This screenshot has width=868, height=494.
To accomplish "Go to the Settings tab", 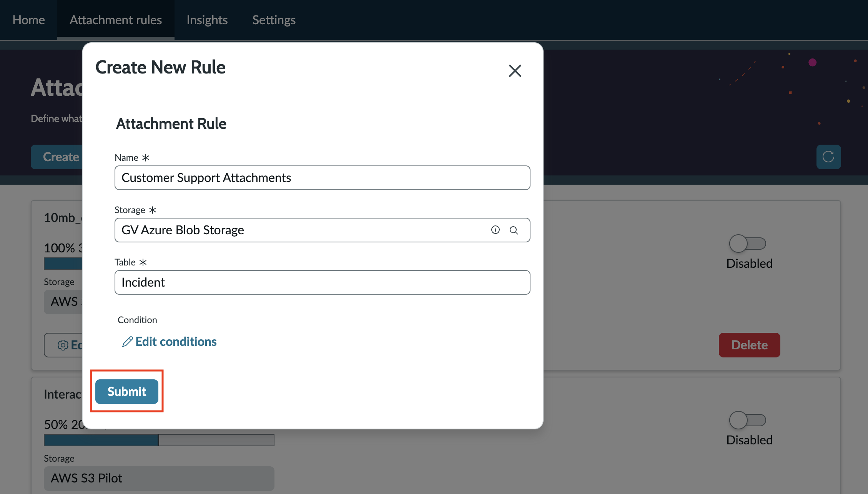I will [x=274, y=20].
